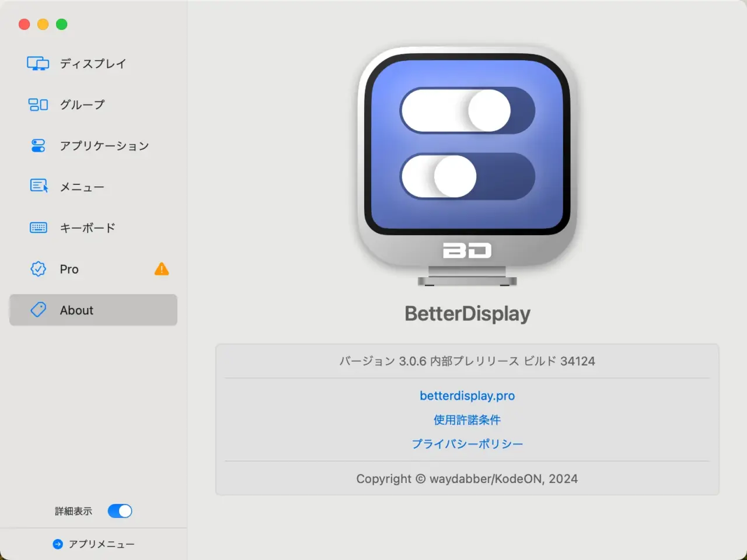
Task: Click the About tag icon
Action: [x=38, y=310]
